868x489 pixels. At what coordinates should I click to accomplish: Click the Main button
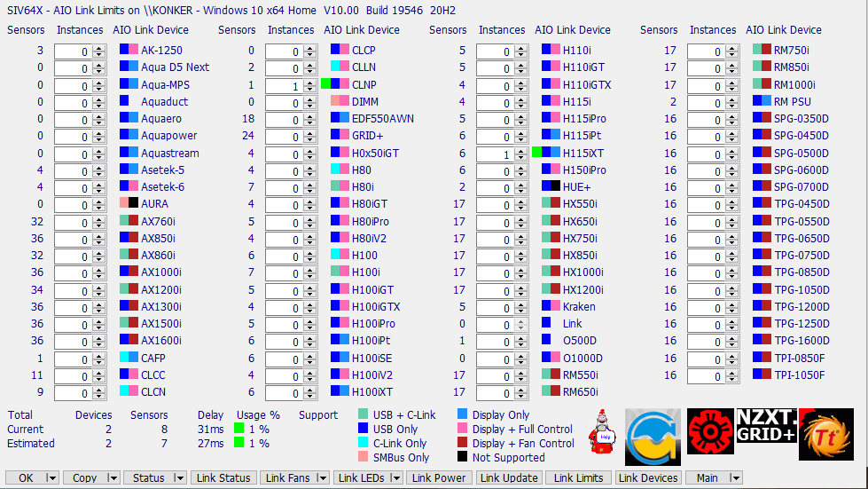[707, 478]
